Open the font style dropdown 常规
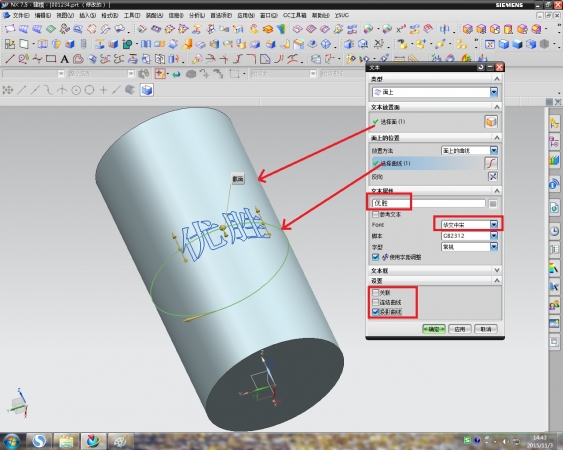The image size is (563, 450). (469, 247)
